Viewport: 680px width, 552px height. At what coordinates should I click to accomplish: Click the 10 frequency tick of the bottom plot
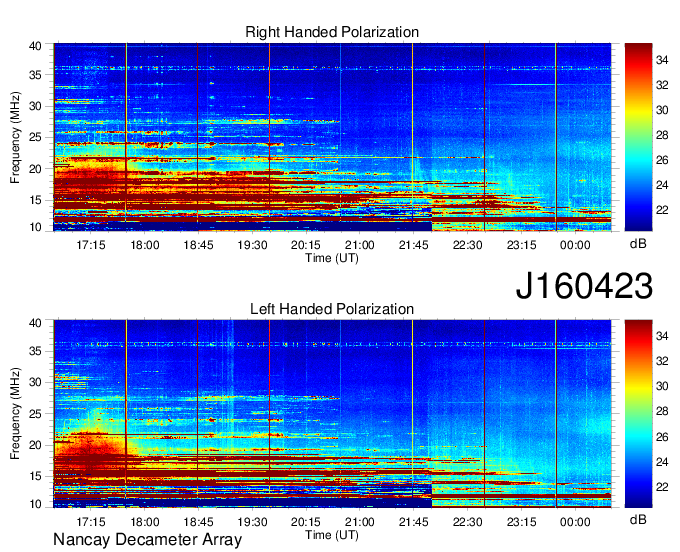point(35,504)
